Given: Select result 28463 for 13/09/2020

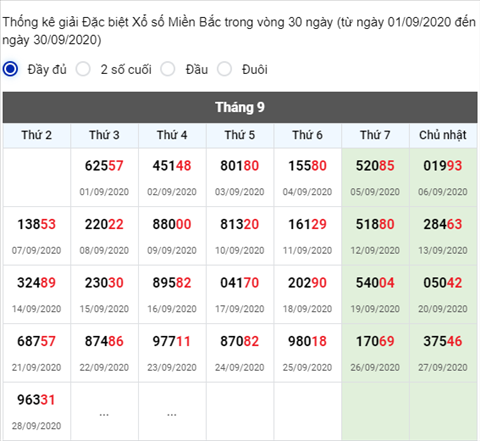Looking at the screenshot, I should coord(443,224).
